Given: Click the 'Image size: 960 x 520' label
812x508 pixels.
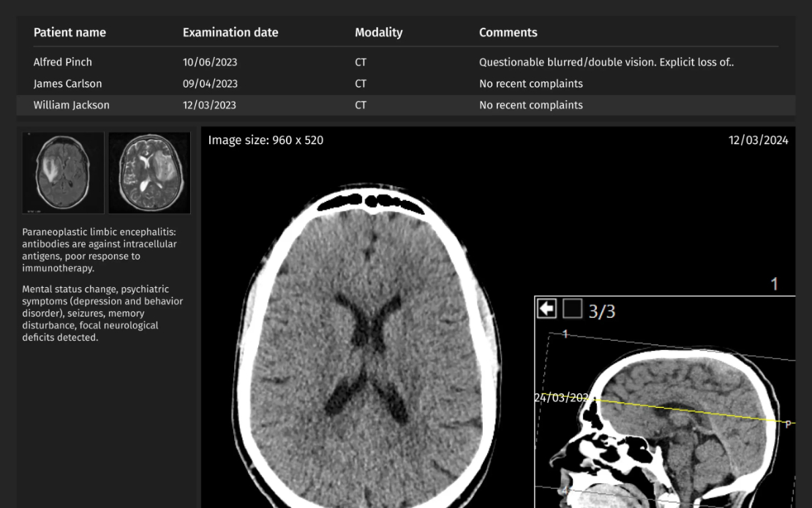Looking at the screenshot, I should pos(266,140).
